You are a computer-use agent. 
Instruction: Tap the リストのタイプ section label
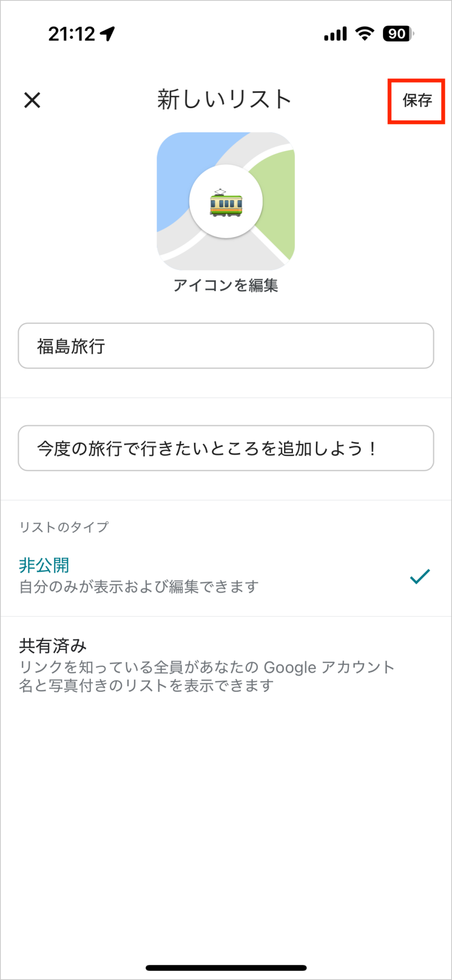coord(64,527)
